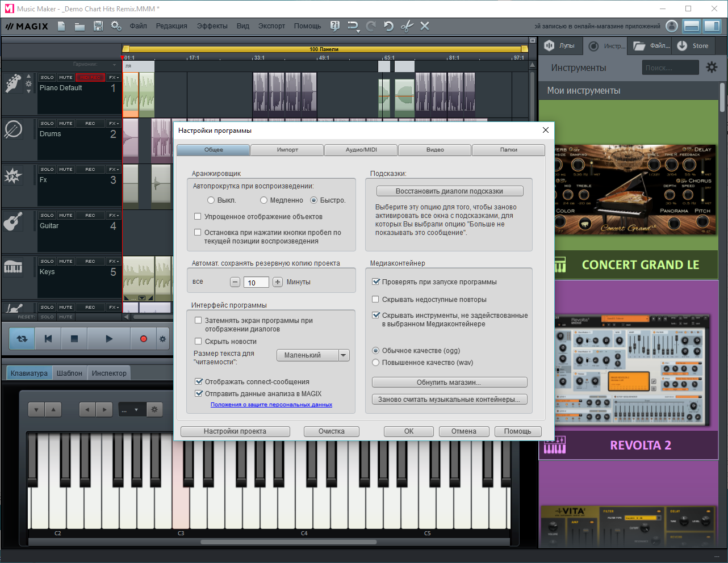Screen dimensions: 728x563
Task: Expand the text size dropdown
Action: coord(313,355)
